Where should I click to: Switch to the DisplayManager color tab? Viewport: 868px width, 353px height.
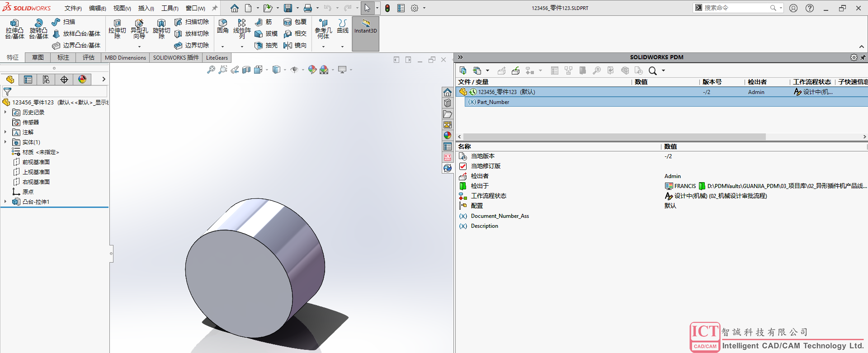82,80
